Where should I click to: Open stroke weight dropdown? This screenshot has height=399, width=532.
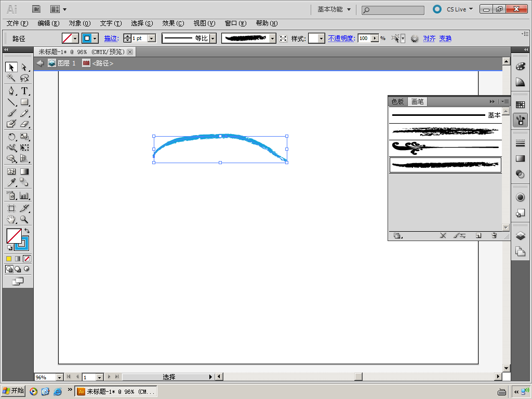[x=152, y=38]
